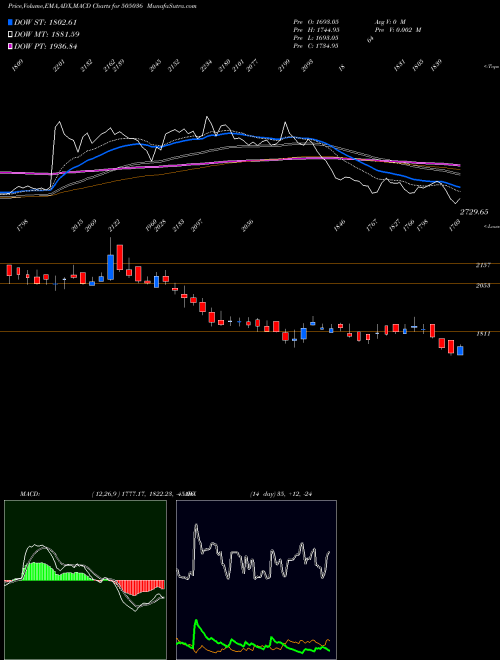Click the last blue candlestick on the right
500x660 pixels.
(x=460, y=351)
